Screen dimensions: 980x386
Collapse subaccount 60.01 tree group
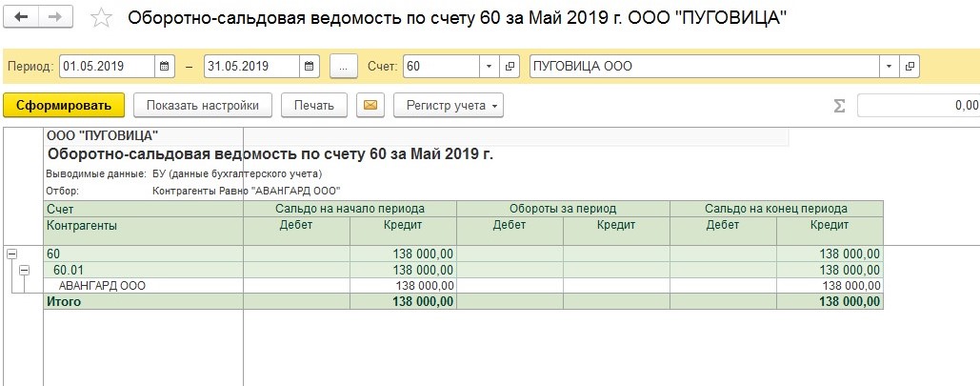click(x=27, y=270)
